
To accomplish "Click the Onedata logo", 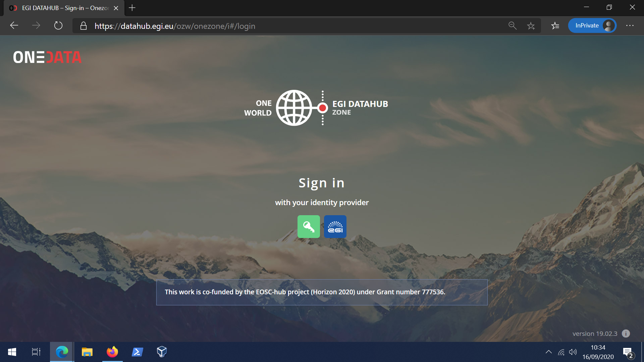I will (47, 57).
